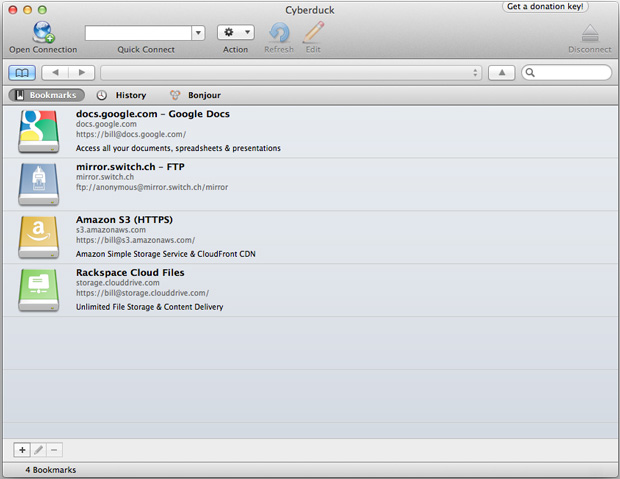Click the Edit pencil toolbar icon
620x479 pixels.
[314, 32]
